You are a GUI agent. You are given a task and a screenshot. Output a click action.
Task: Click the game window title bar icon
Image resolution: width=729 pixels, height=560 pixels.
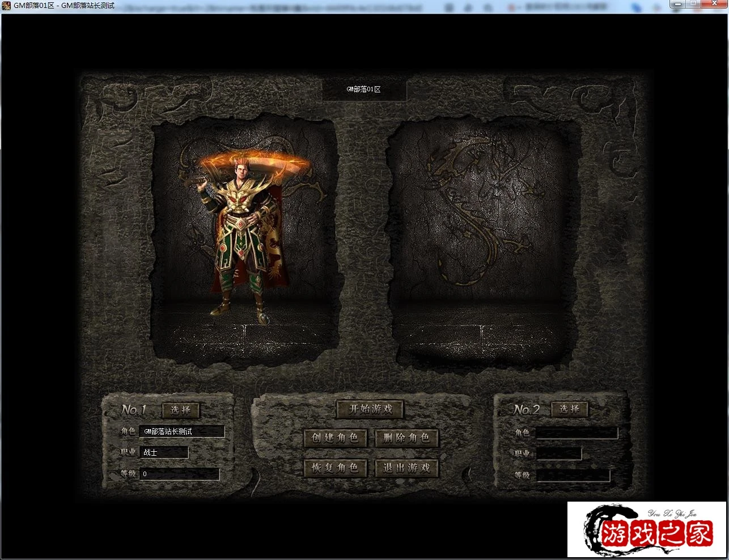point(6,5)
